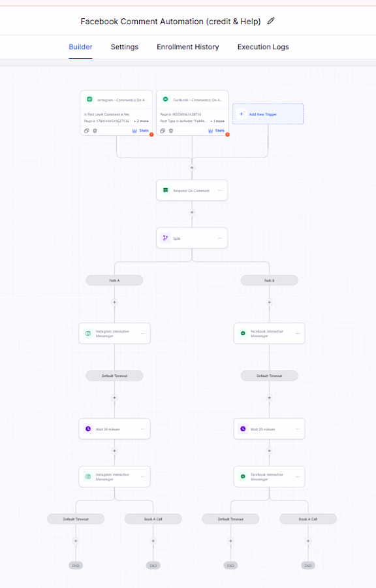Add a step under the right Book A Call branch
This screenshot has width=376, height=588.
coord(308,541)
